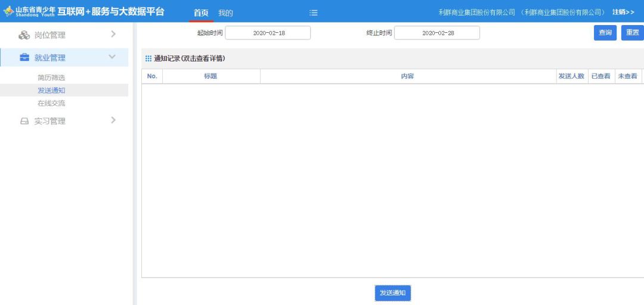
Task: Click the 重置 reset button
Action: (x=632, y=33)
